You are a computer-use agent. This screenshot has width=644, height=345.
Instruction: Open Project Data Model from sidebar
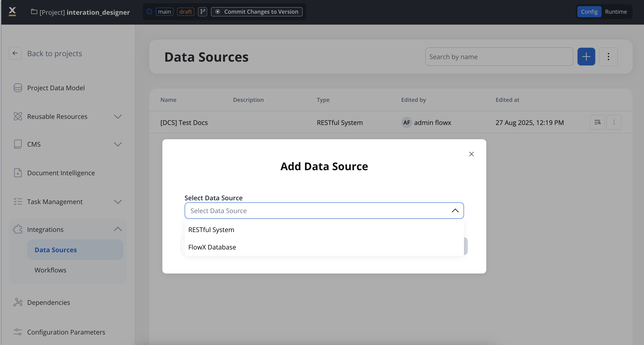56,88
